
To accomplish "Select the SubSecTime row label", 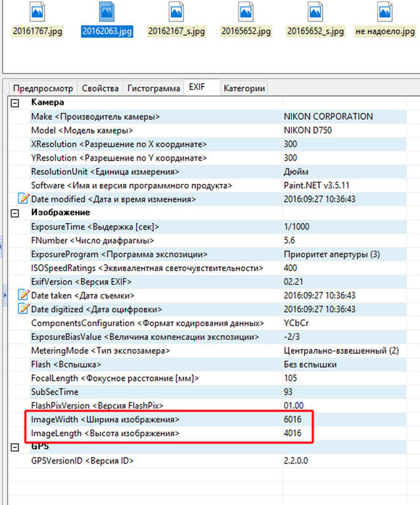I will (x=55, y=392).
